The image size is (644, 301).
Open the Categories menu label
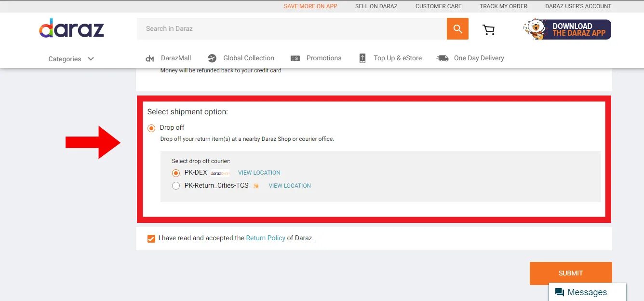pyautogui.click(x=65, y=59)
